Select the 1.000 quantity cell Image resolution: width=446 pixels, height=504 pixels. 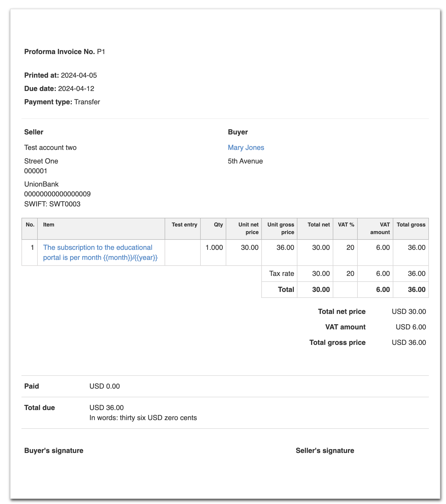[x=214, y=247]
